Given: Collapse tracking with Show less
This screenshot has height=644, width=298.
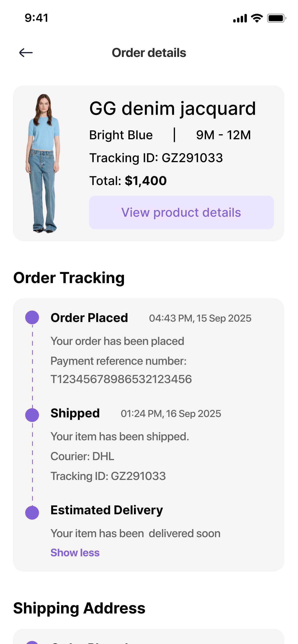Looking at the screenshot, I should pos(75,553).
